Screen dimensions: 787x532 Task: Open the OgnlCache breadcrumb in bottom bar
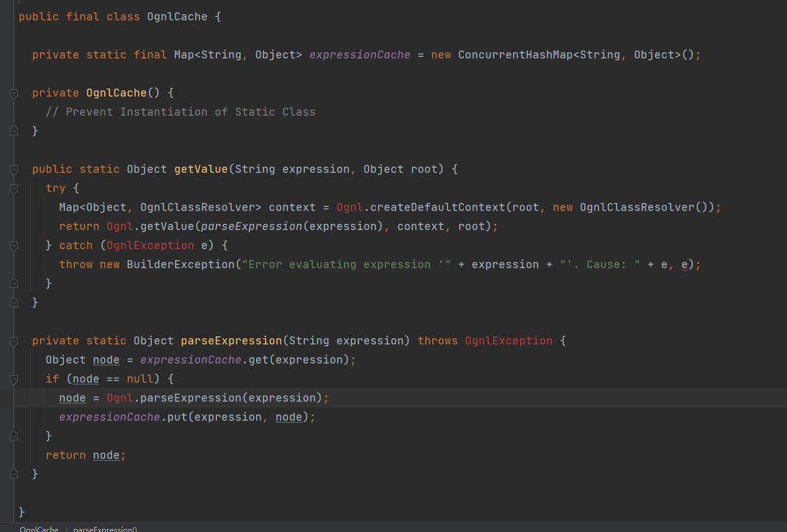coord(39,529)
